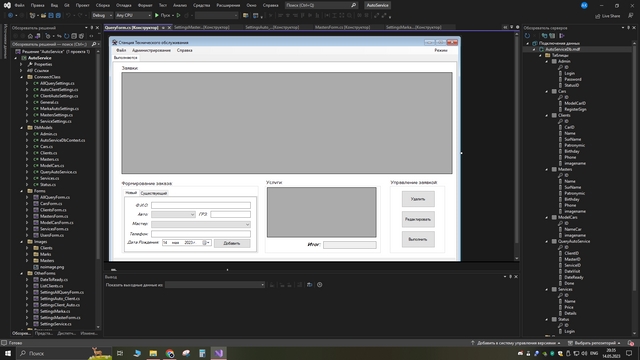Click the Ф.И.О. text field
This screenshot has height=360, width=640.
[201, 205]
